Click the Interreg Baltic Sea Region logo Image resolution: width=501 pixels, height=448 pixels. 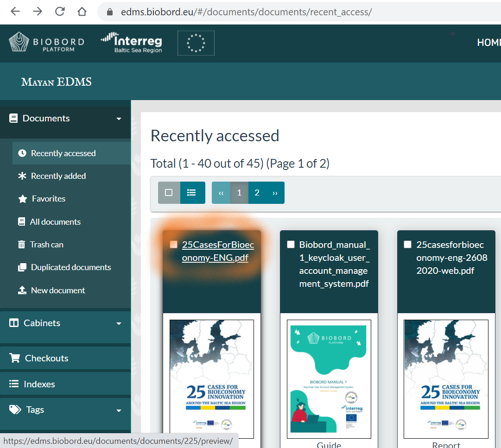[131, 42]
